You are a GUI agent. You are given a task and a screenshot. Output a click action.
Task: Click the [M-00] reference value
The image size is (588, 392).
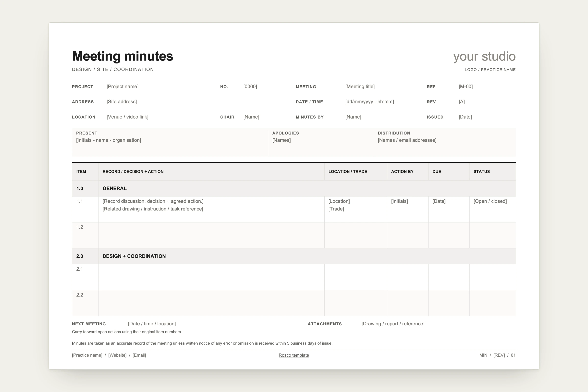[x=466, y=86]
